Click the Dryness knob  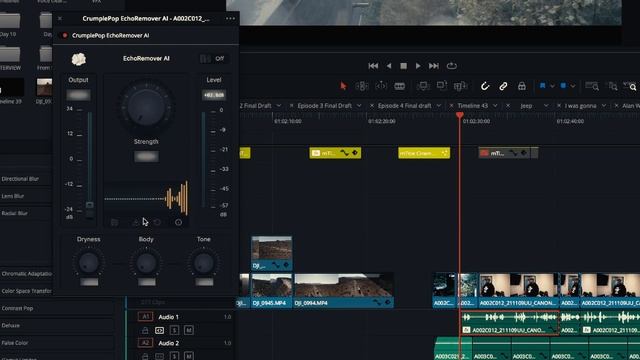(x=89, y=262)
